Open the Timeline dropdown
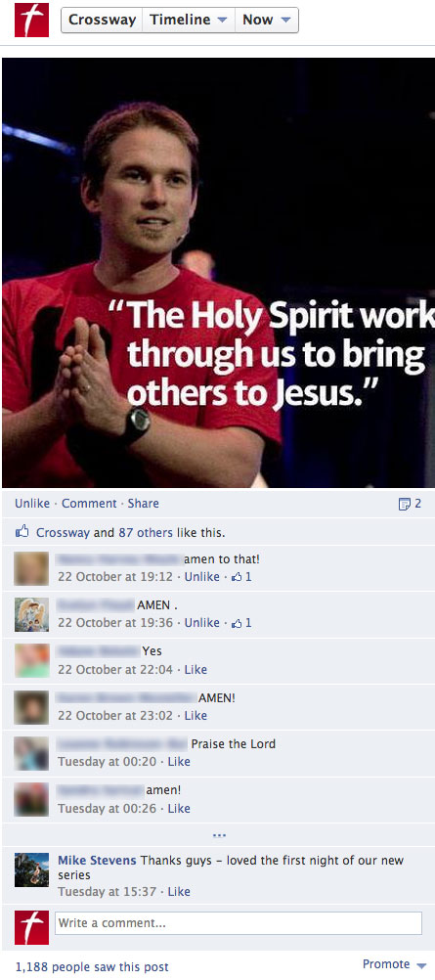The height and width of the screenshot is (980, 435). [x=188, y=20]
